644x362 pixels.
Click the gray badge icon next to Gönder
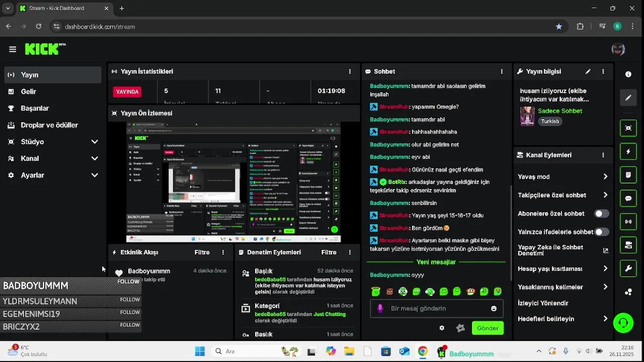(460, 328)
